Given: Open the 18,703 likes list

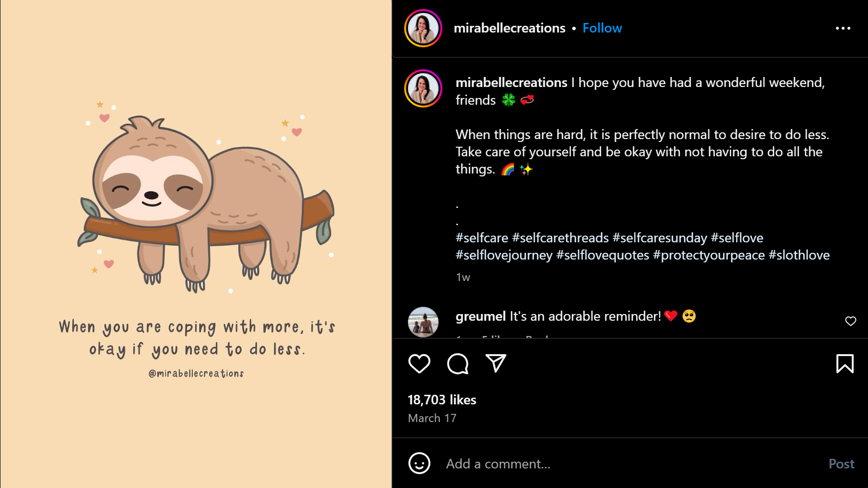Looking at the screenshot, I should pyautogui.click(x=441, y=400).
